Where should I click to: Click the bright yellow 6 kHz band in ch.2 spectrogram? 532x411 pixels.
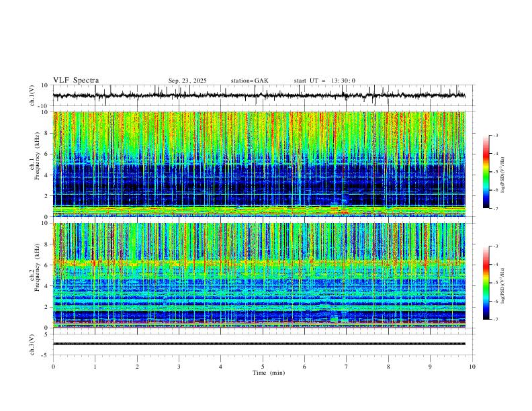(259, 262)
